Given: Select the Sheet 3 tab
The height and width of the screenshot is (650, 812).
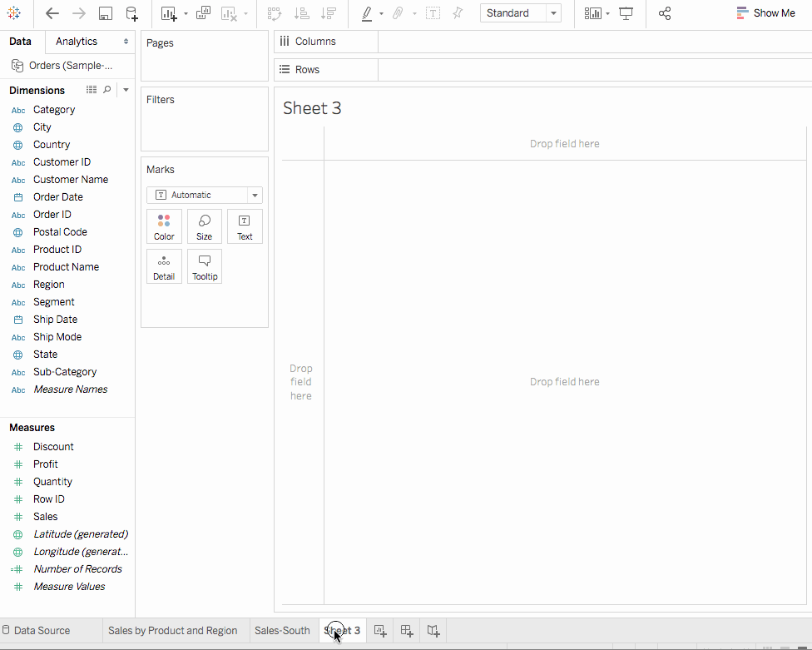Looking at the screenshot, I should (342, 630).
